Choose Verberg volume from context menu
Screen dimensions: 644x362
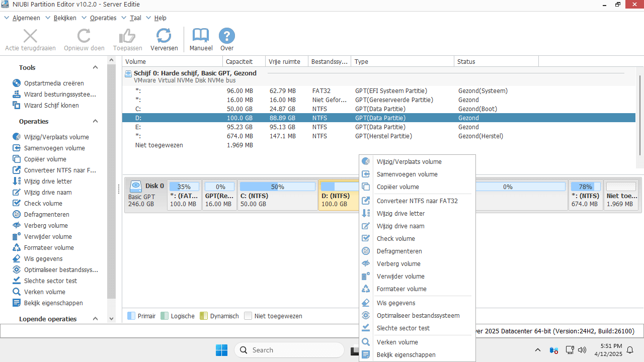click(x=398, y=264)
